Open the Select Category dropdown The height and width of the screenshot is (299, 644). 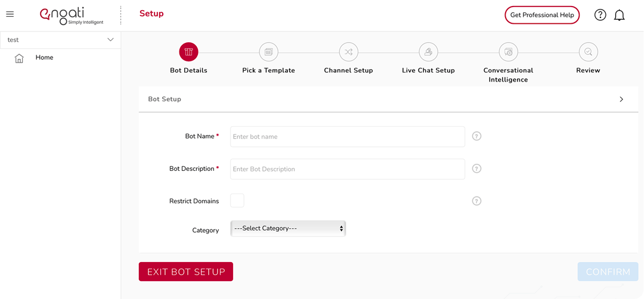coord(289,229)
